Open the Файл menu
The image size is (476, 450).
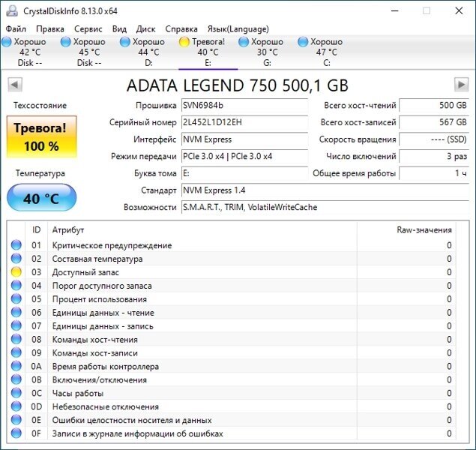[x=16, y=28]
